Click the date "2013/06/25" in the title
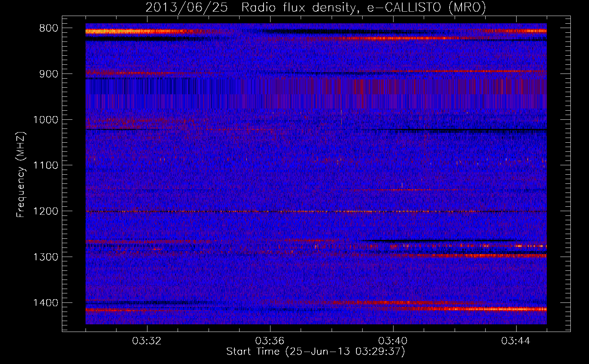 [x=186, y=7]
